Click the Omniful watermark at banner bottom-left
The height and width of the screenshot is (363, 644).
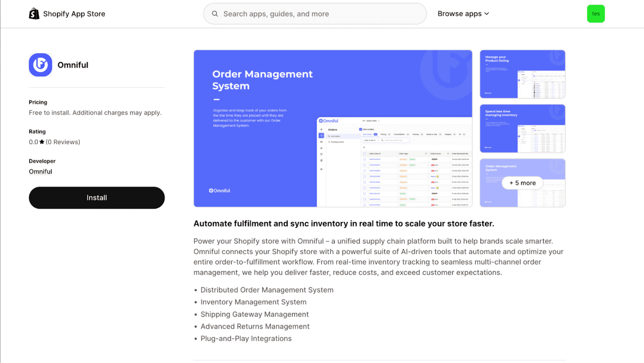219,191
